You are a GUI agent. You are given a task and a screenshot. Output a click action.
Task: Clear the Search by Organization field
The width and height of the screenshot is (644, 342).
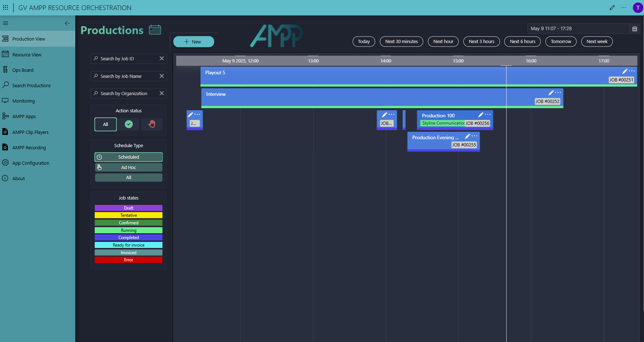click(x=162, y=93)
